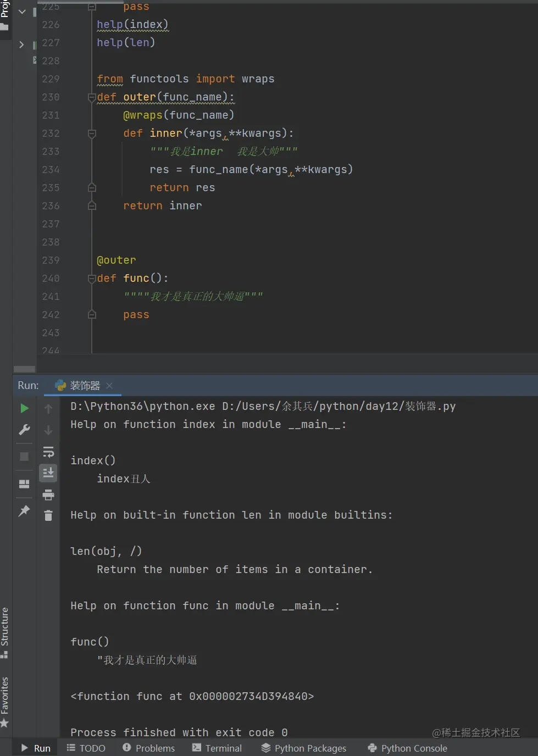Click 'Help on built-in function len' output line

pyautogui.click(x=231, y=515)
